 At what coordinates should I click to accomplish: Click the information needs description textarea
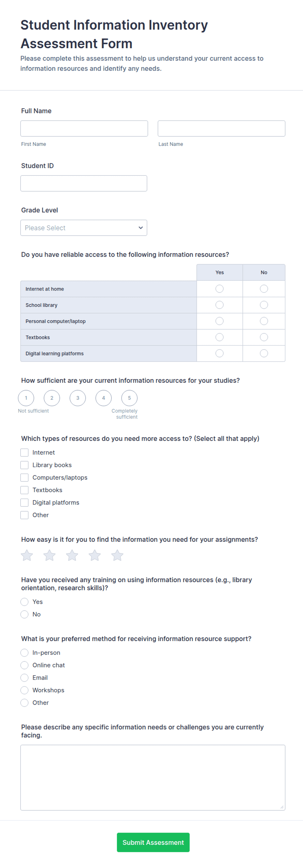153,777
